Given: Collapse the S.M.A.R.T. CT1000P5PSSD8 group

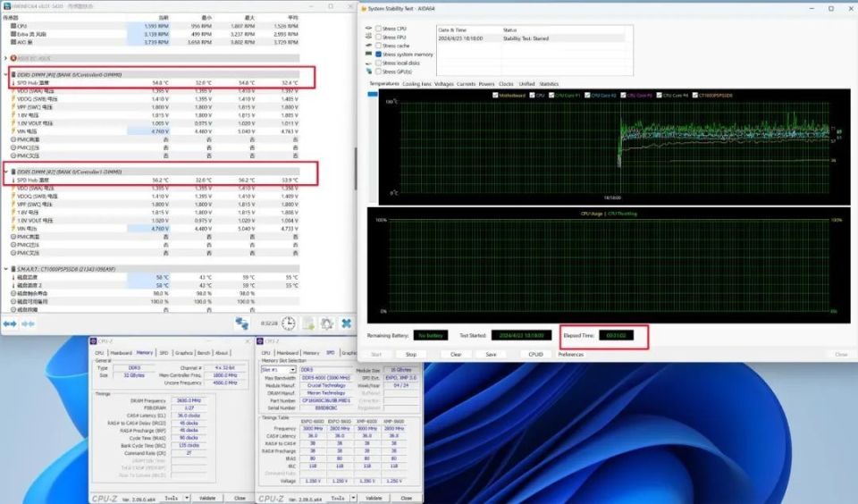Looking at the screenshot, I should point(6,269).
